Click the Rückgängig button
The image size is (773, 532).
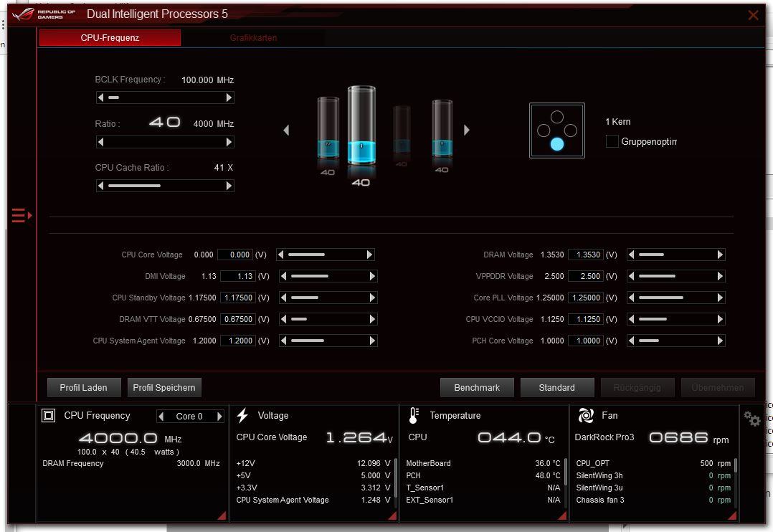coord(637,388)
